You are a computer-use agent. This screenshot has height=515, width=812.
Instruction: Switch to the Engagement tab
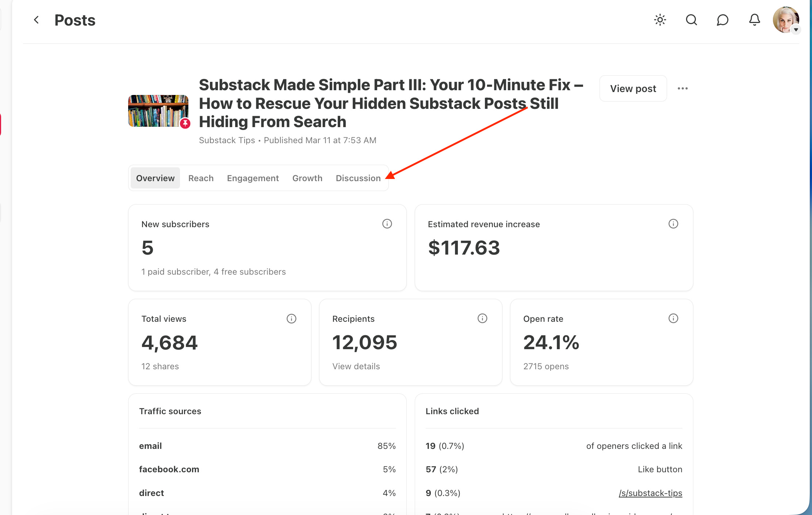[253, 178]
